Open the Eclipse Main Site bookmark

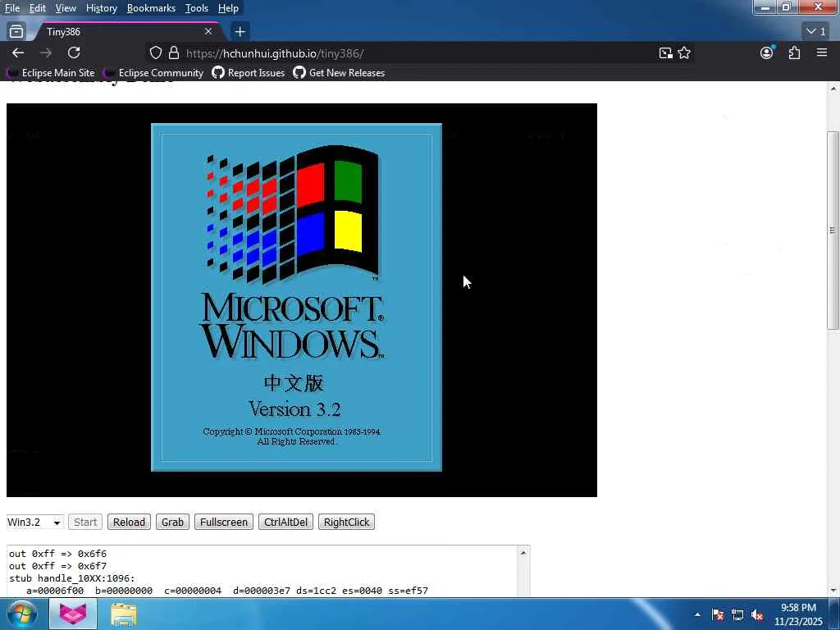point(52,73)
